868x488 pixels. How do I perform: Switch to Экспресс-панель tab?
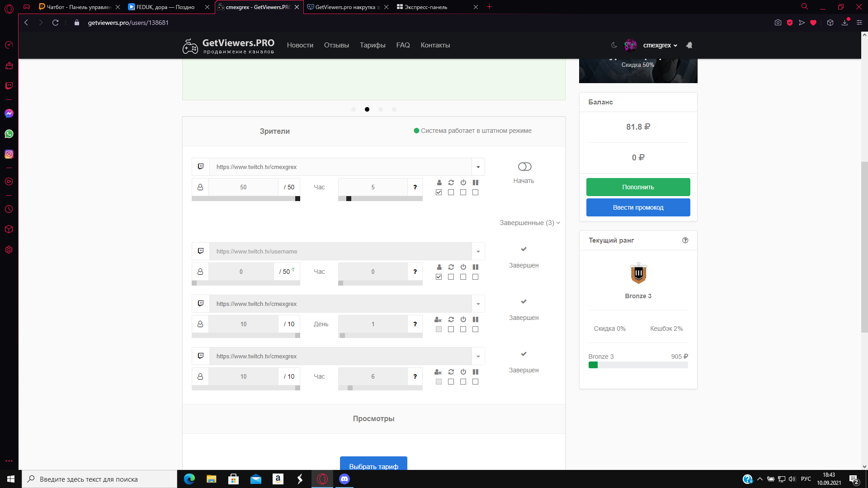(438, 7)
